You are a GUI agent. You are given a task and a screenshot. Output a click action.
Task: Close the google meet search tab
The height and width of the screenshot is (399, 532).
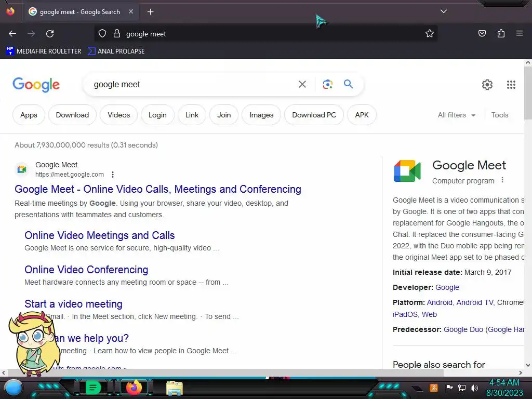tap(131, 11)
